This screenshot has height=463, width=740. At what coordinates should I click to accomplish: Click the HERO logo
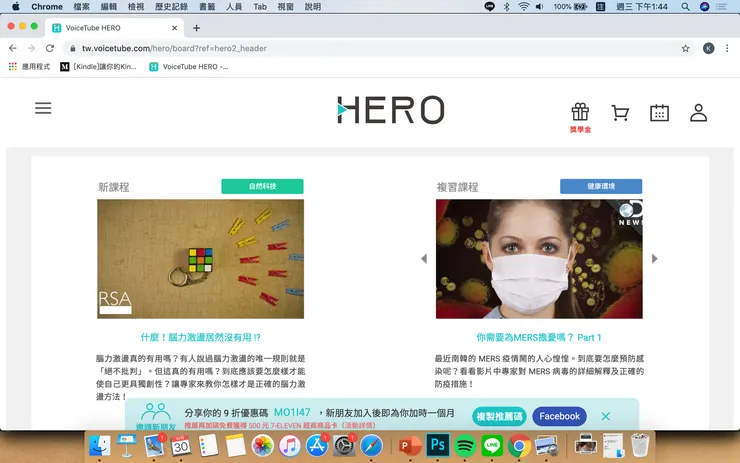(391, 110)
